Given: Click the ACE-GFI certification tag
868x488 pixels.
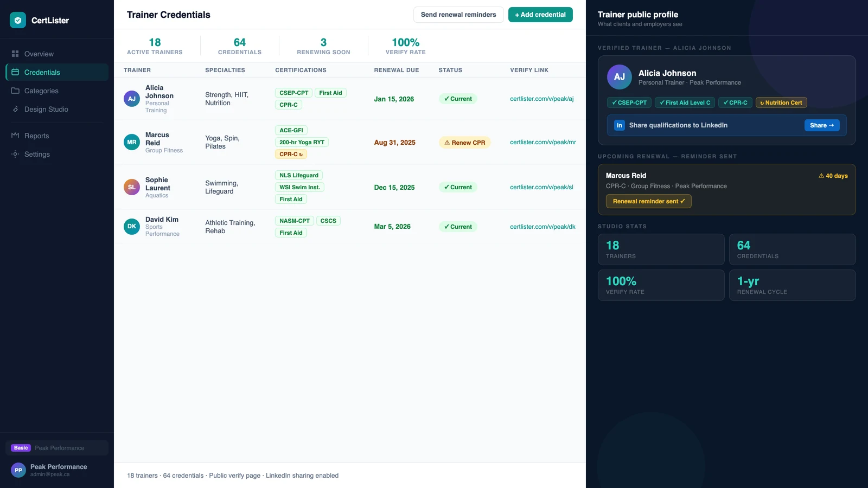Looking at the screenshot, I should pos(291,130).
